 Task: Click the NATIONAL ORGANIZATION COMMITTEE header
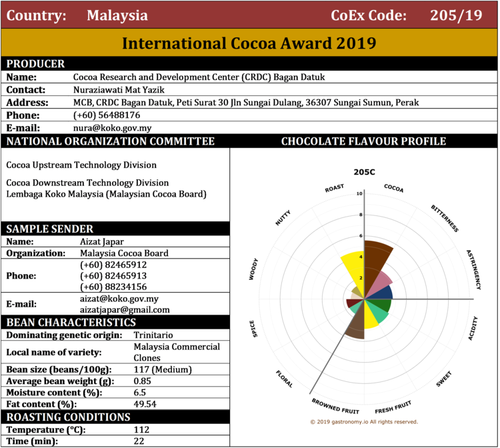(x=110, y=141)
